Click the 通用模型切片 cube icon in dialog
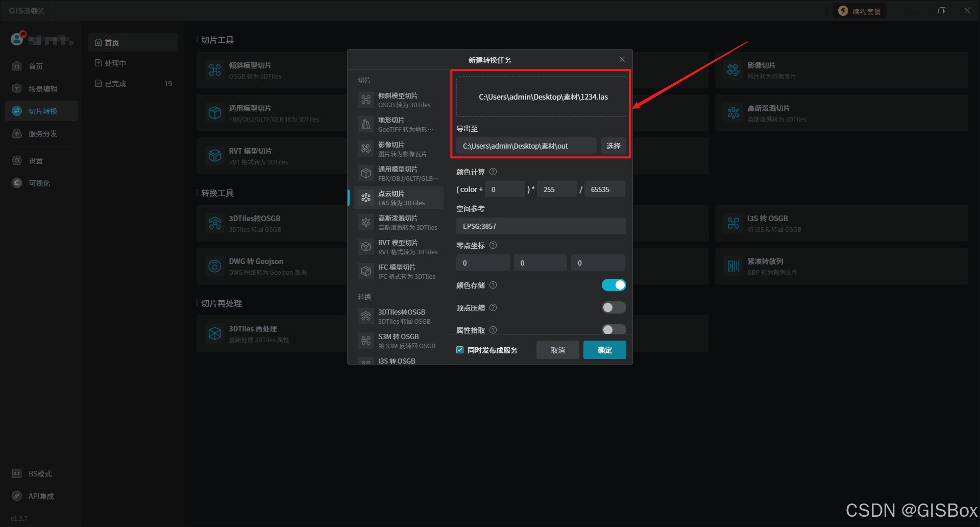The image size is (980, 527). (366, 174)
